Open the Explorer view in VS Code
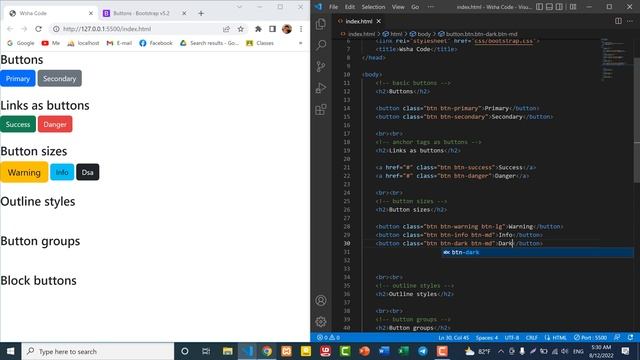Screen dimensions: 640x360 coord(321,24)
